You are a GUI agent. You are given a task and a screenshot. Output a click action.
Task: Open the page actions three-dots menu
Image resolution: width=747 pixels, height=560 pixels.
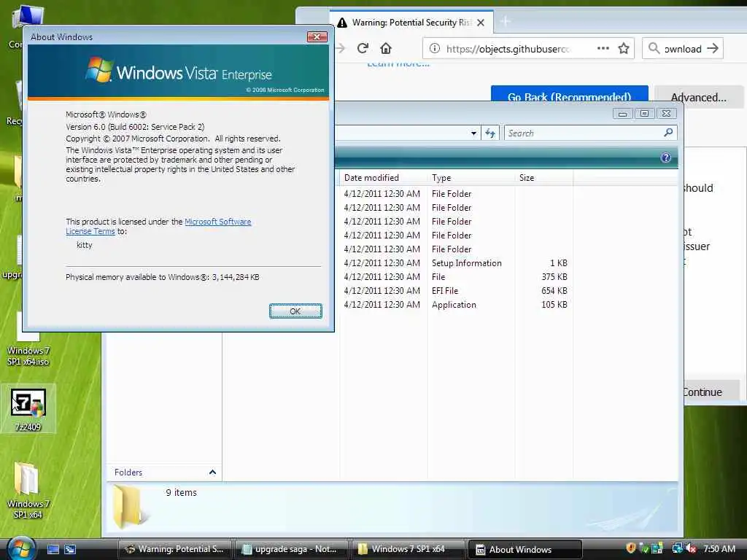tap(603, 49)
